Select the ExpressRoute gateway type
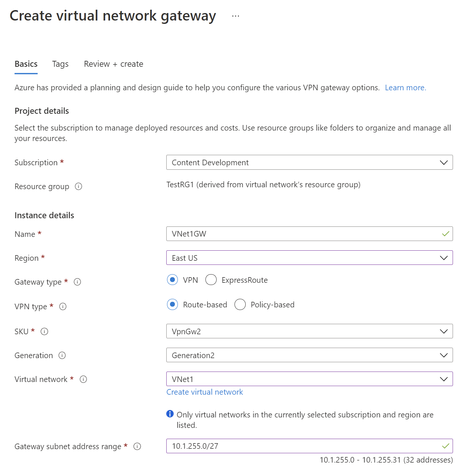The height and width of the screenshot is (476, 472). (x=211, y=280)
